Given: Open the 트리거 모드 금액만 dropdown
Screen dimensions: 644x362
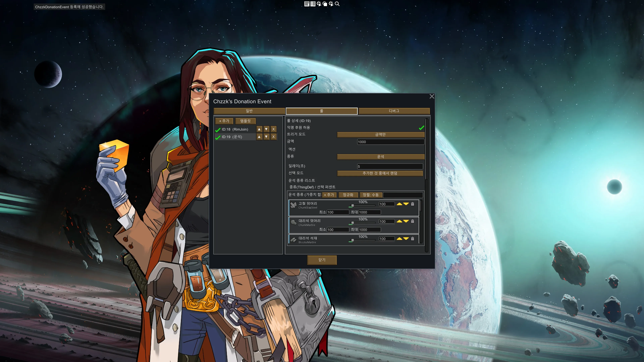Looking at the screenshot, I should click(x=380, y=134).
